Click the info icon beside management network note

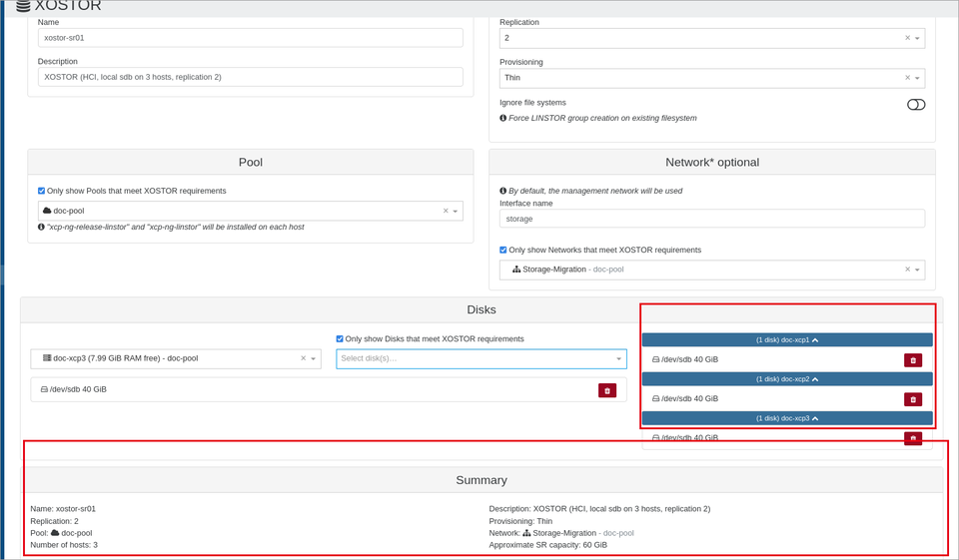pos(502,191)
